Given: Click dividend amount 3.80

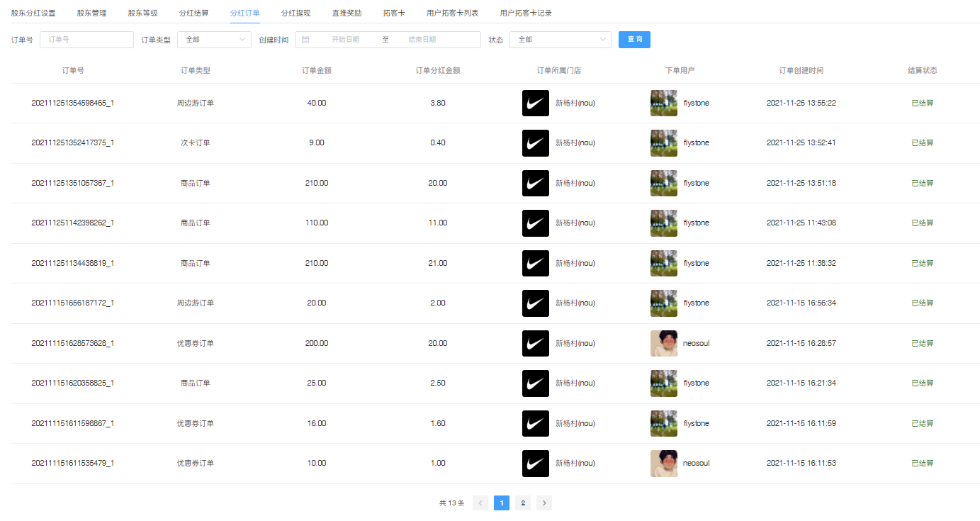Looking at the screenshot, I should point(438,103).
